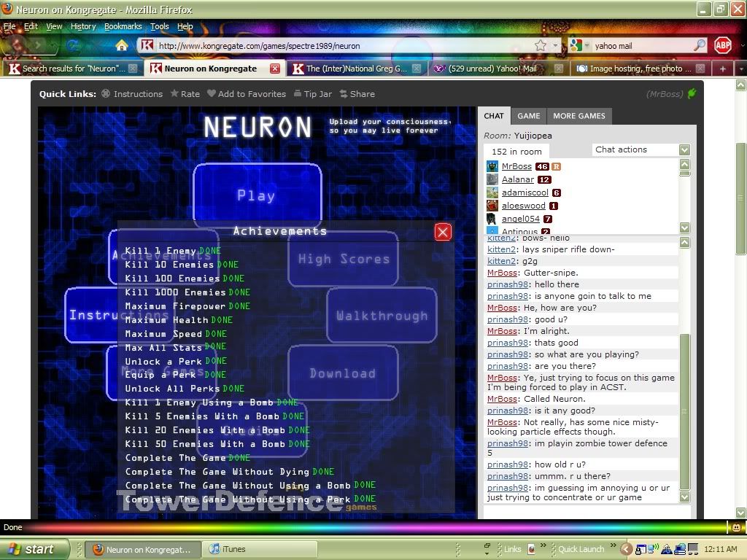Click Download game button
The image size is (747, 560).
343,373
